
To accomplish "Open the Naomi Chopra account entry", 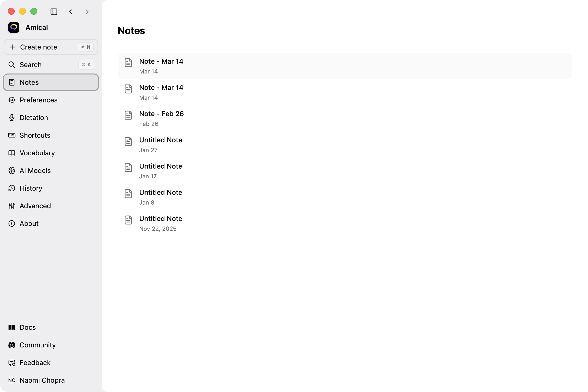I will (x=42, y=380).
